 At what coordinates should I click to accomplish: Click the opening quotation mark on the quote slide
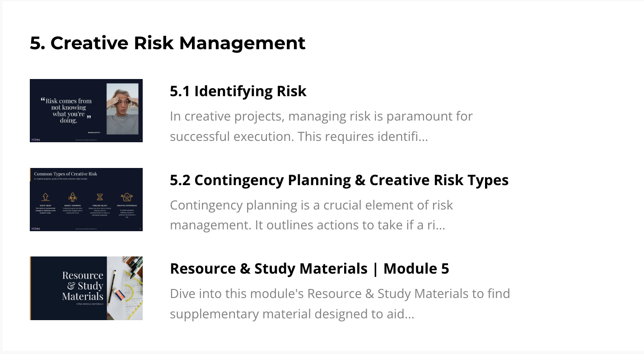pos(43,100)
